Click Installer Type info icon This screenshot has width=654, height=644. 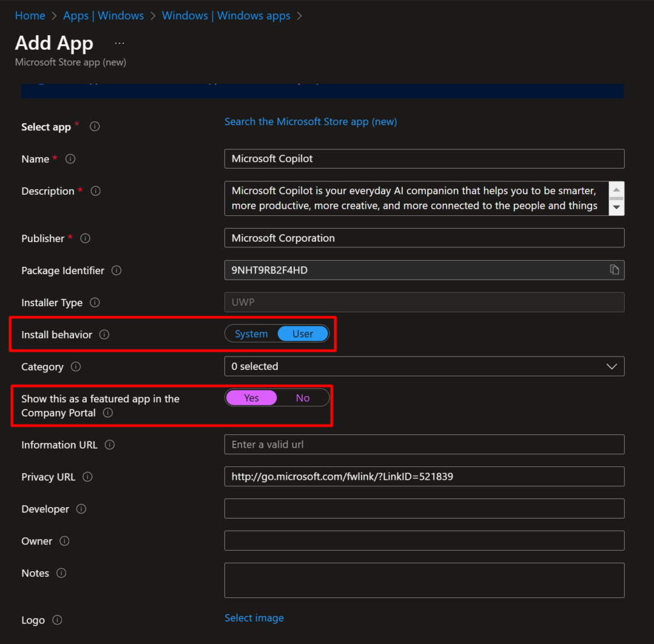[x=95, y=302]
